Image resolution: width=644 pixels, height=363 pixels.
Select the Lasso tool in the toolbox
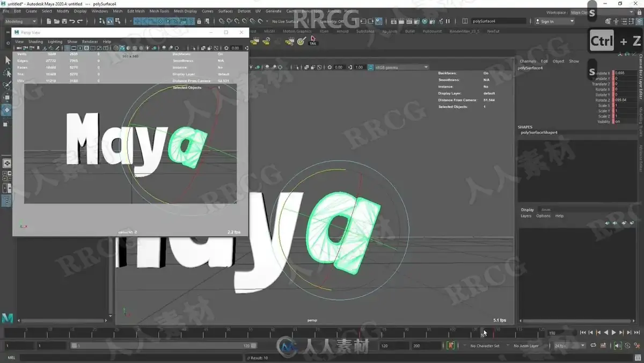point(7,72)
